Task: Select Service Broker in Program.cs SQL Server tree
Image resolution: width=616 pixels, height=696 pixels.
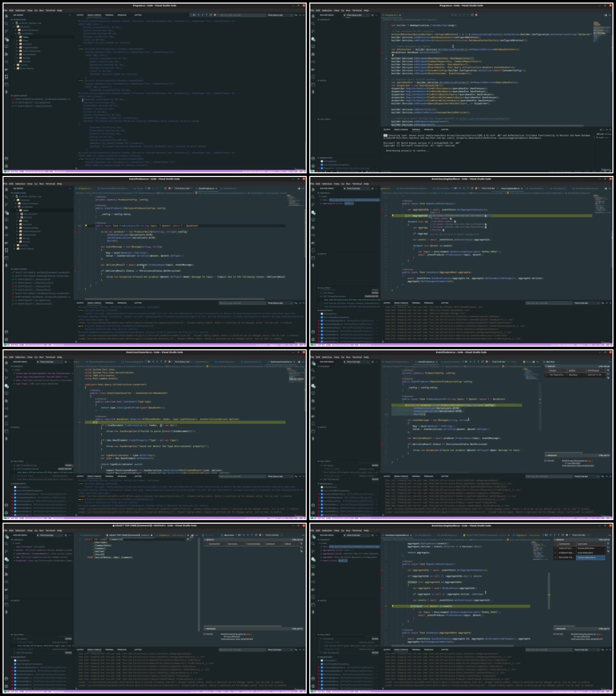Action: click(x=29, y=54)
